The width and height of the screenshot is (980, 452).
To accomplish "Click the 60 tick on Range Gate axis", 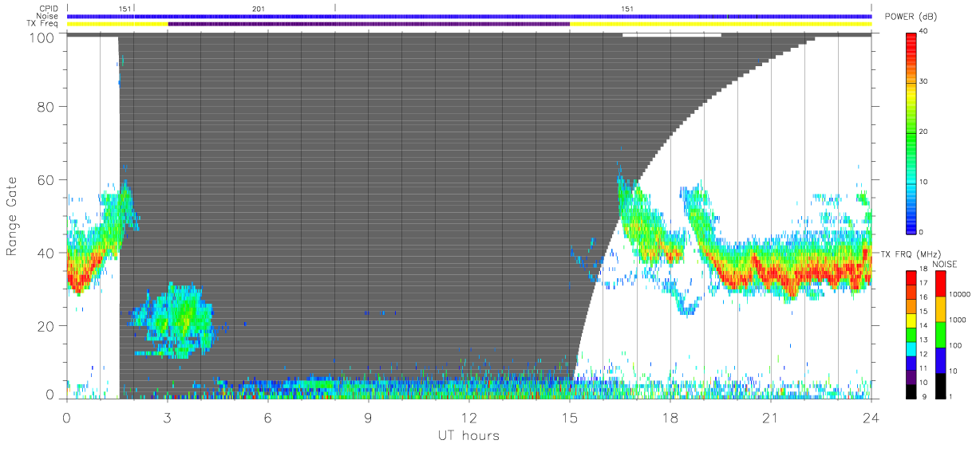I will coord(45,180).
